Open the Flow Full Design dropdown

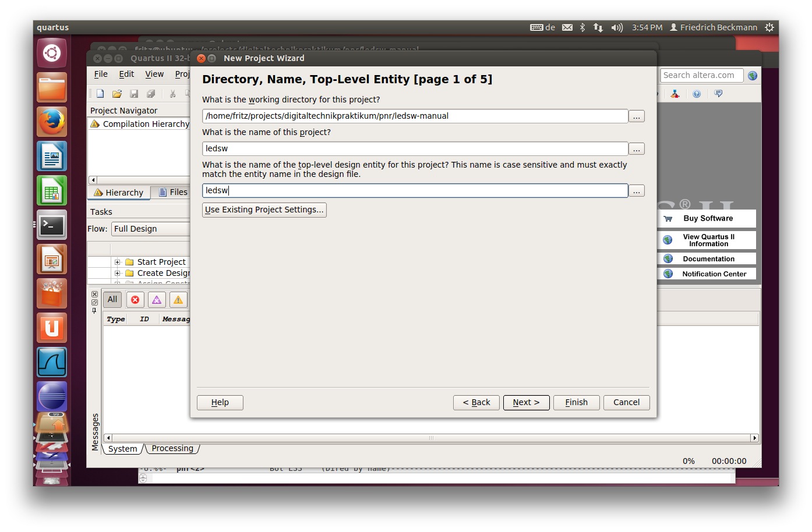151,229
